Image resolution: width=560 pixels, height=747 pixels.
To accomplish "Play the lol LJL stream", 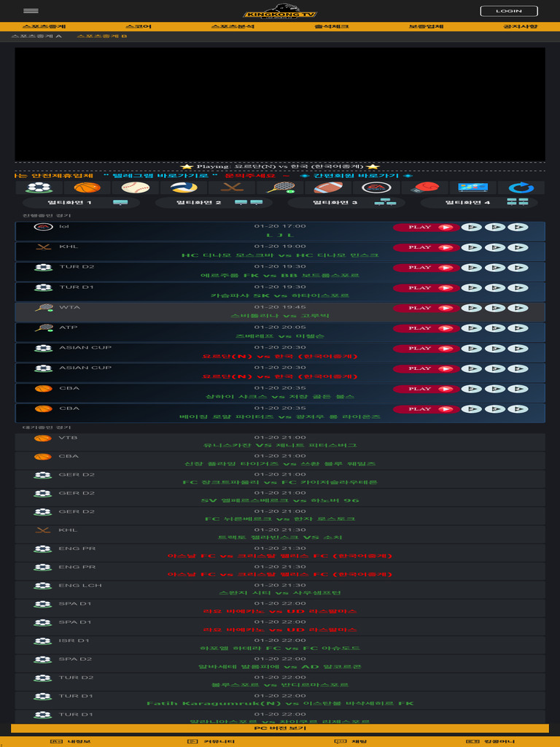I will click(426, 228).
